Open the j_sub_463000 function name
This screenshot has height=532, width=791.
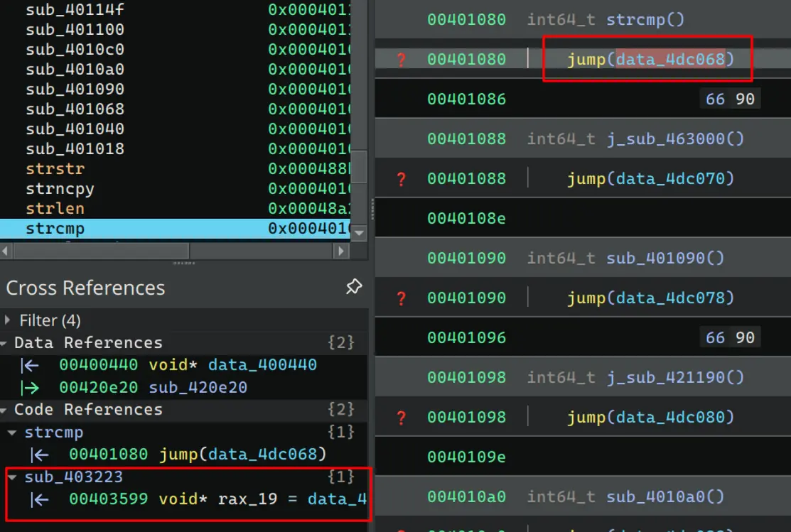[674, 139]
